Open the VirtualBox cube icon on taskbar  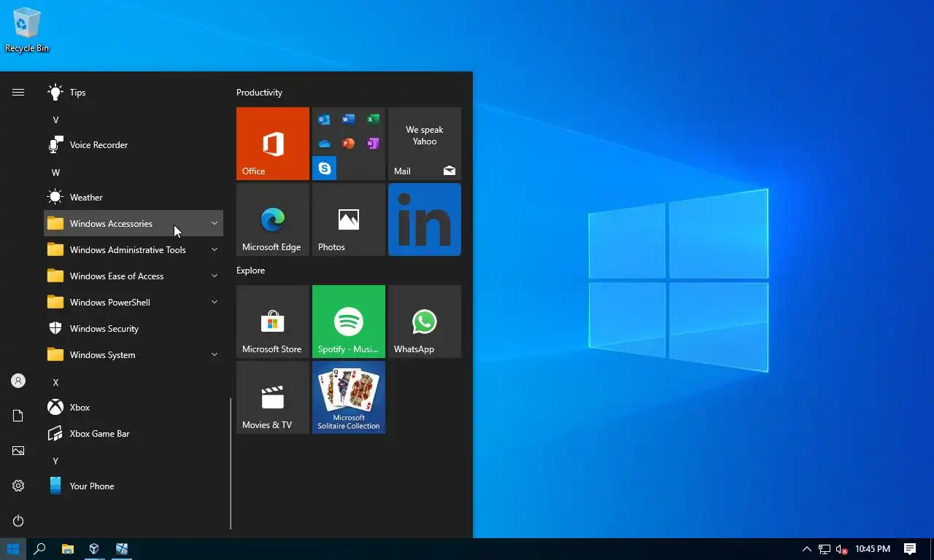pyautogui.click(x=94, y=549)
